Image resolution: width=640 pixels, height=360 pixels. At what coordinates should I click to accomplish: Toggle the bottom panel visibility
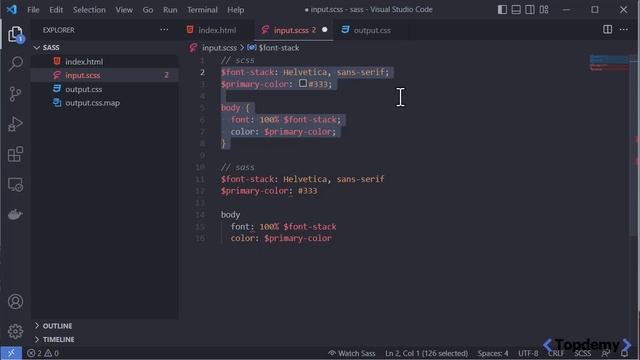coord(516,9)
